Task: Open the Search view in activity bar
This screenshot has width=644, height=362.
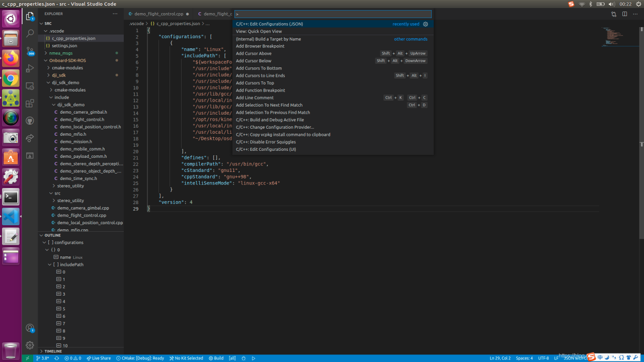Action: 30,33
